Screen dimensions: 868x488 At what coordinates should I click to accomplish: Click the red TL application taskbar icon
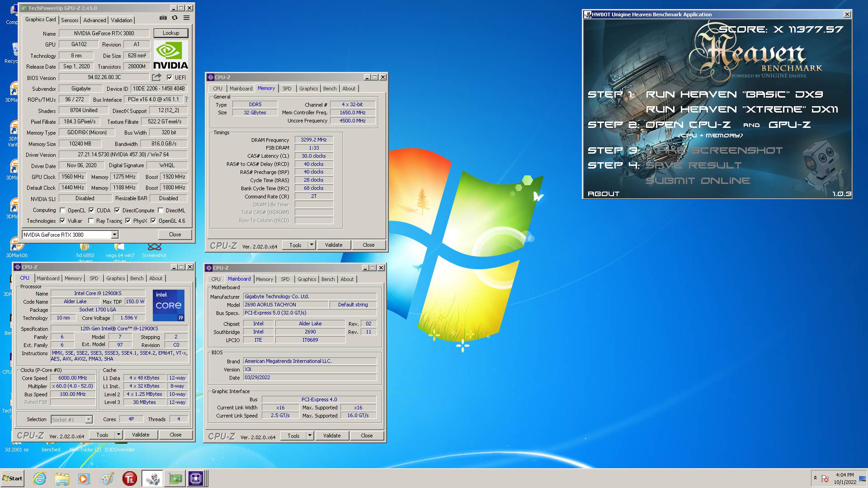[x=130, y=479]
